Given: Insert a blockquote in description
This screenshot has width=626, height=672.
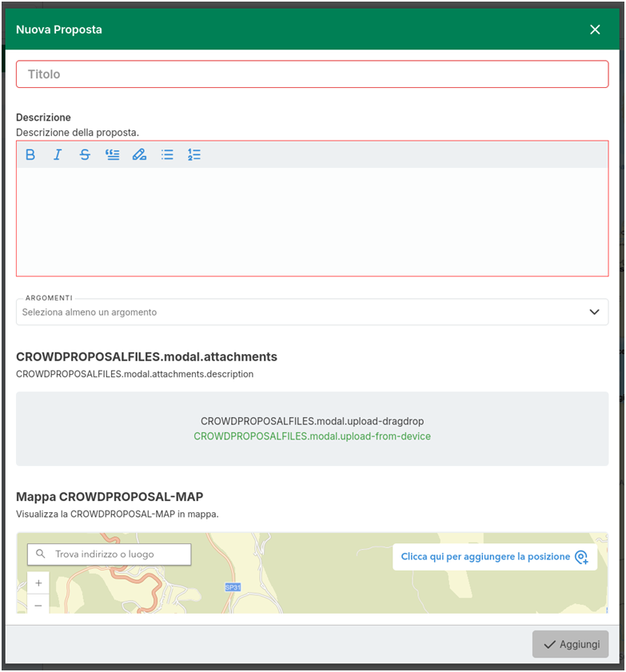Looking at the screenshot, I should 112,155.
